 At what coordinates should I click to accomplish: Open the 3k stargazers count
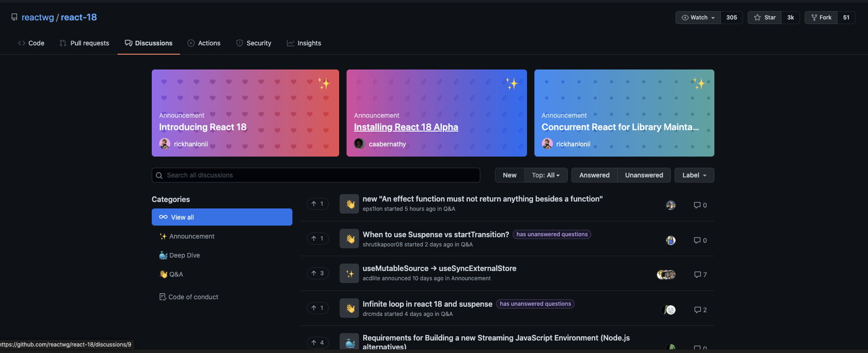(x=791, y=18)
